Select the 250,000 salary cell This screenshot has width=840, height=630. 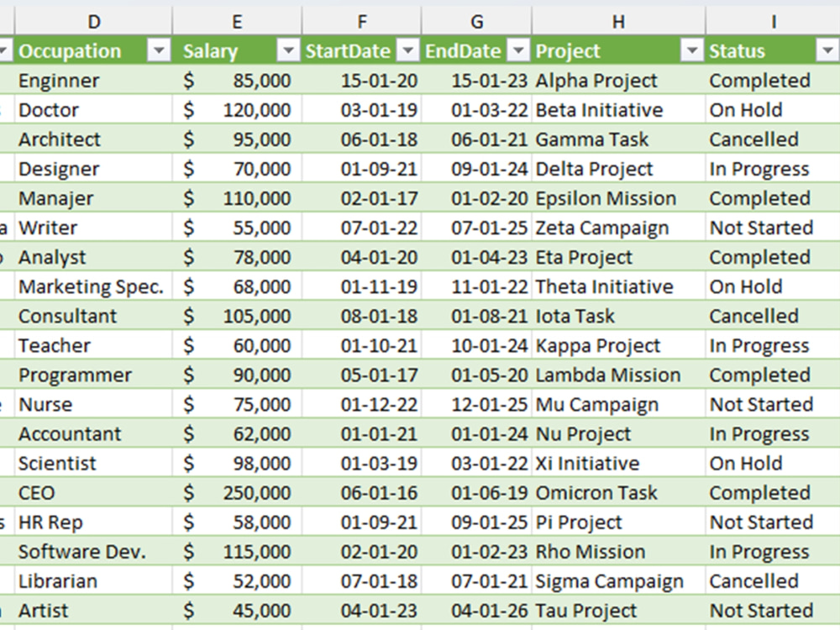(x=237, y=493)
